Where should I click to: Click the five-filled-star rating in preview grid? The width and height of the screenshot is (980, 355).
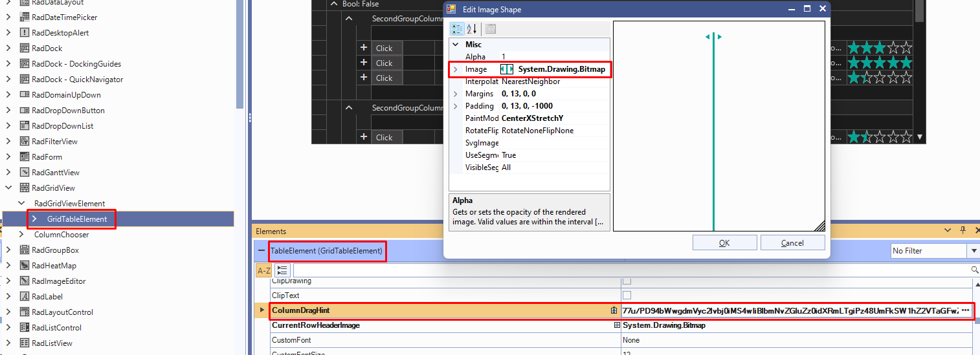click(x=880, y=63)
